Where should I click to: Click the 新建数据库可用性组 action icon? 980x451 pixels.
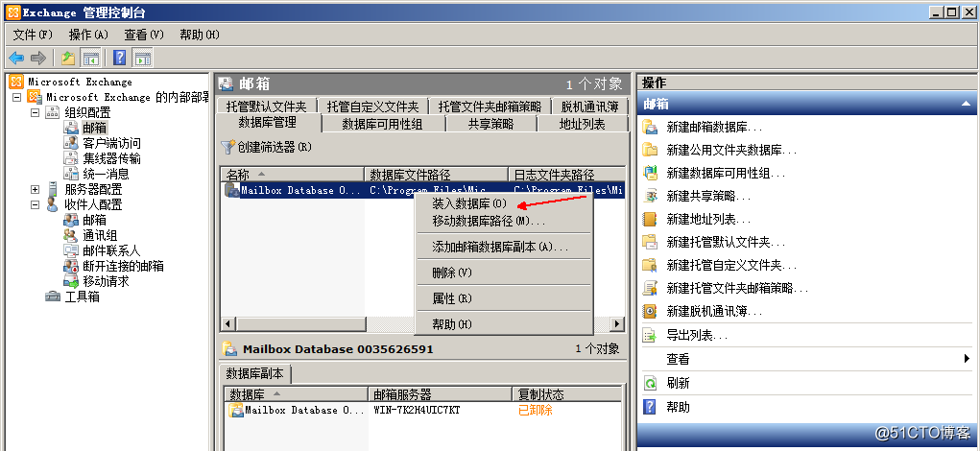[651, 173]
